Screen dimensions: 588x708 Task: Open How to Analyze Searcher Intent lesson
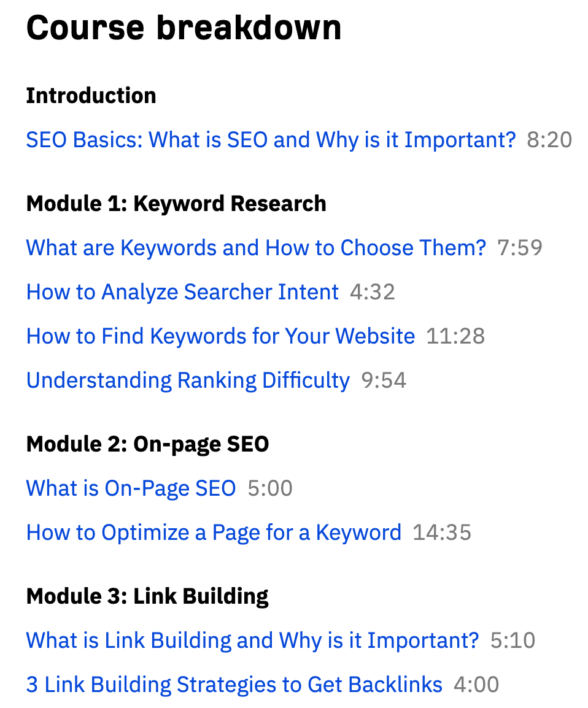tap(182, 292)
